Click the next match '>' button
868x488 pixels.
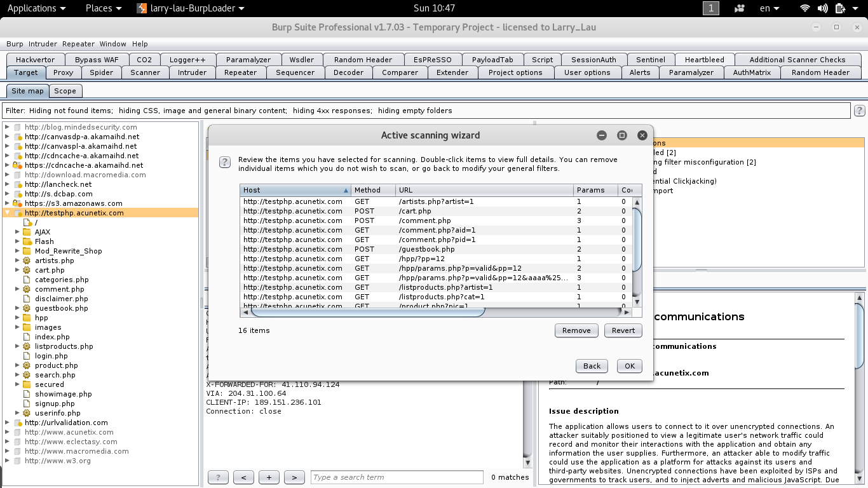(294, 477)
